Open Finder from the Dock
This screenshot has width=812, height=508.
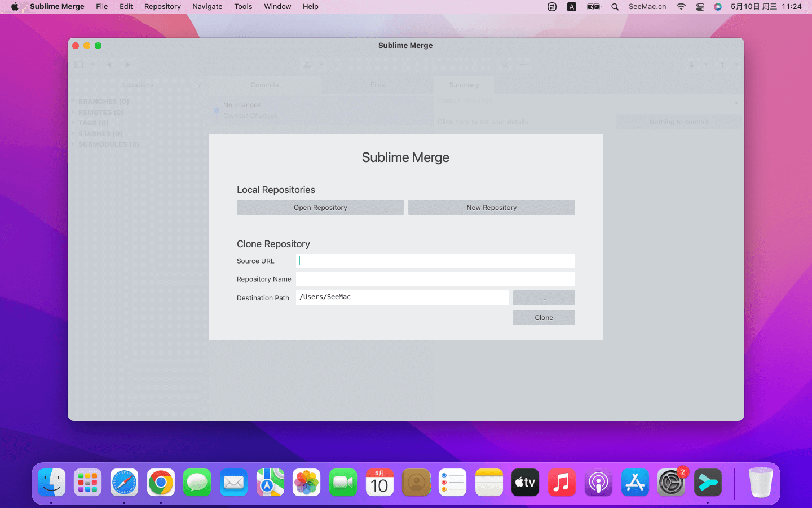51,483
